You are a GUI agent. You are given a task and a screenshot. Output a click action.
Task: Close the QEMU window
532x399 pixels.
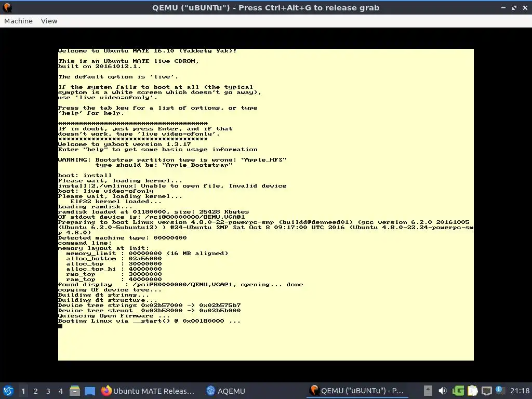pos(525,8)
